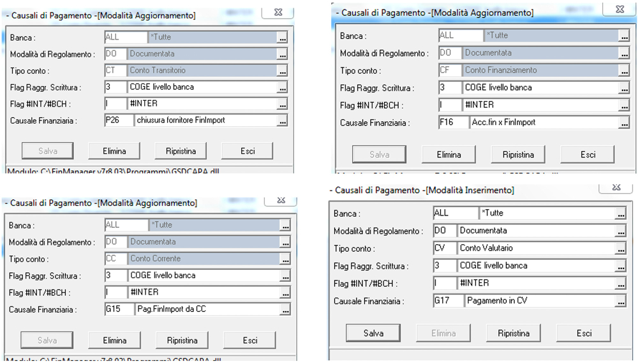Expand COGE livello banca lookup in Inserimento dialog
The height and width of the screenshot is (364, 638).
coord(620,266)
